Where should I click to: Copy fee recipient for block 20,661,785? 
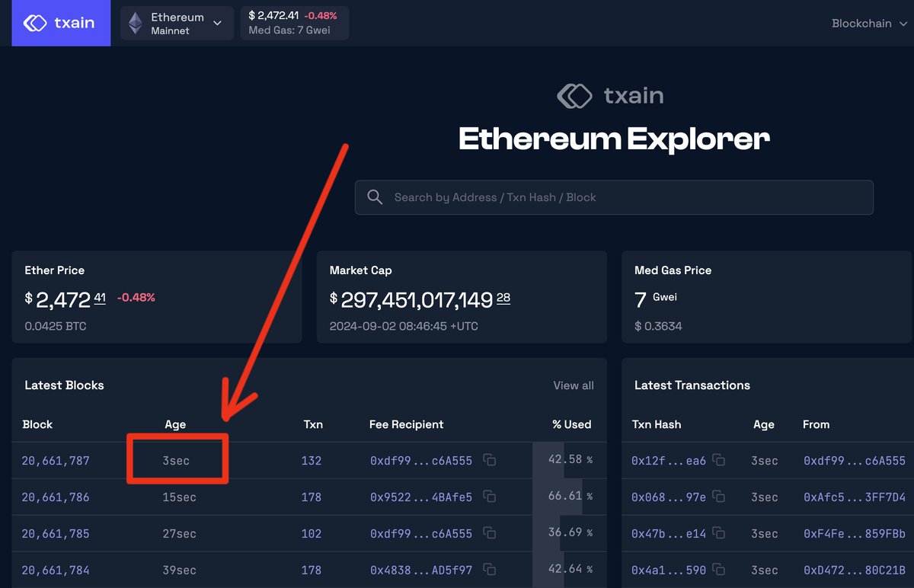pos(490,534)
